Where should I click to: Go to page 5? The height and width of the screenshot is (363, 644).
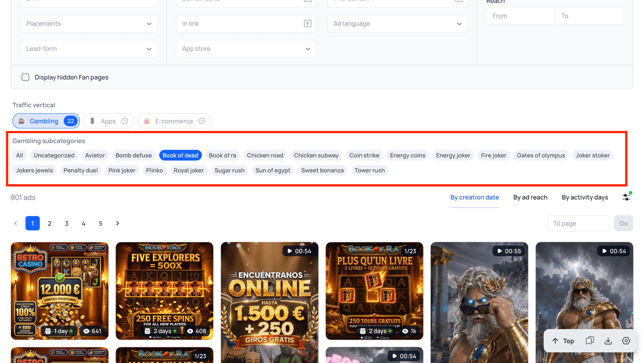101,223
